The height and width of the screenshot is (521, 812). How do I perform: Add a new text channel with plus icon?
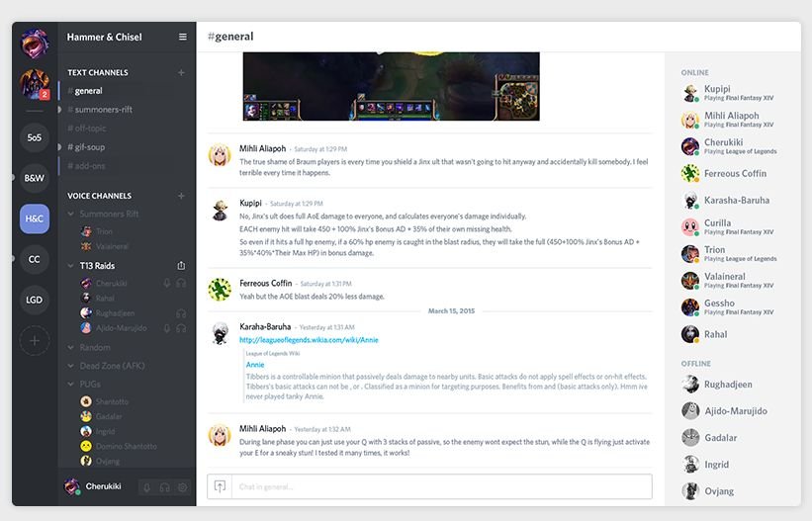point(181,72)
